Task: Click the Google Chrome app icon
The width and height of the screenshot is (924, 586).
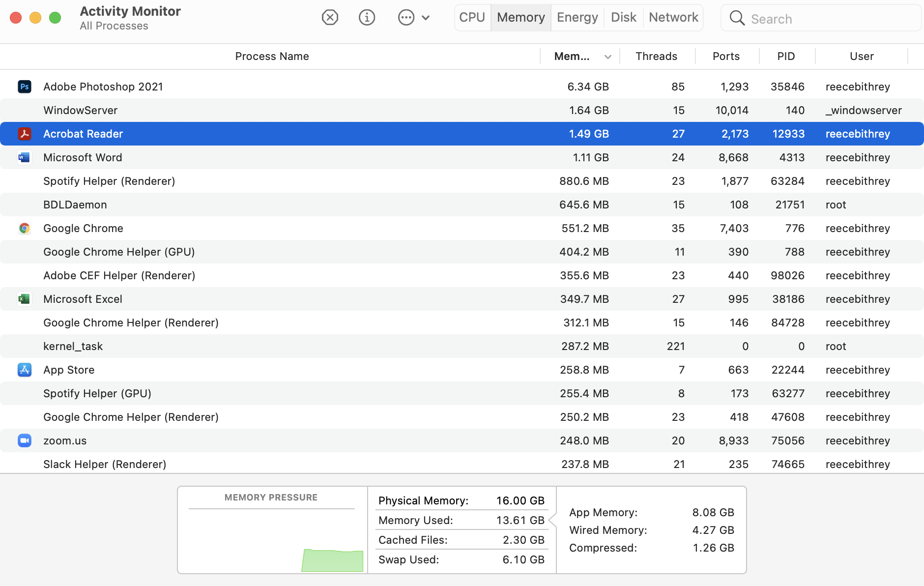Action: pos(25,228)
